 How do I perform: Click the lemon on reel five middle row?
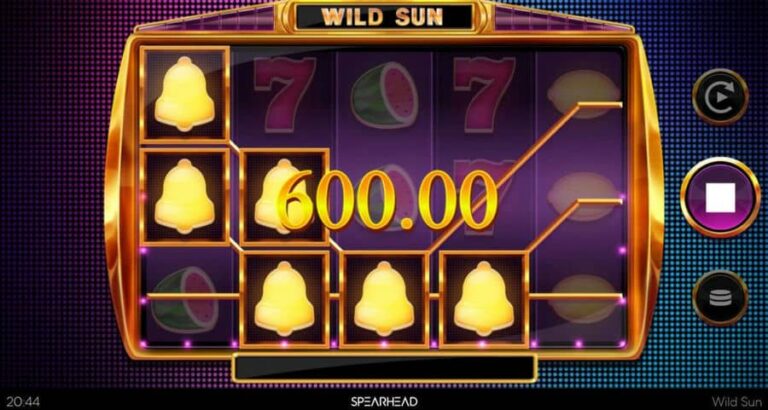(x=582, y=196)
